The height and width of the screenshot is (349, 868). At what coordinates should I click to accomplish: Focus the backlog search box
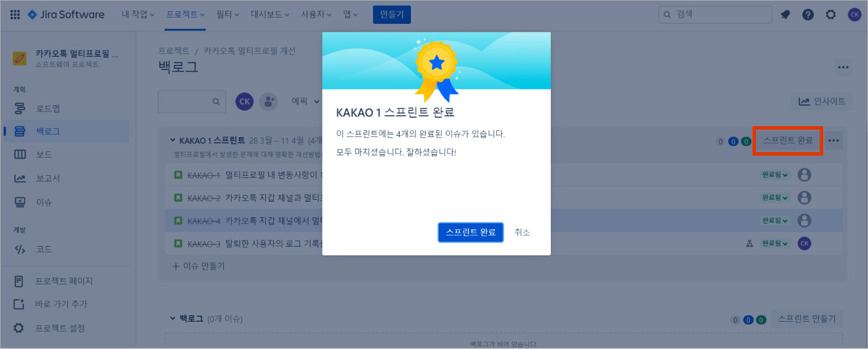click(191, 102)
